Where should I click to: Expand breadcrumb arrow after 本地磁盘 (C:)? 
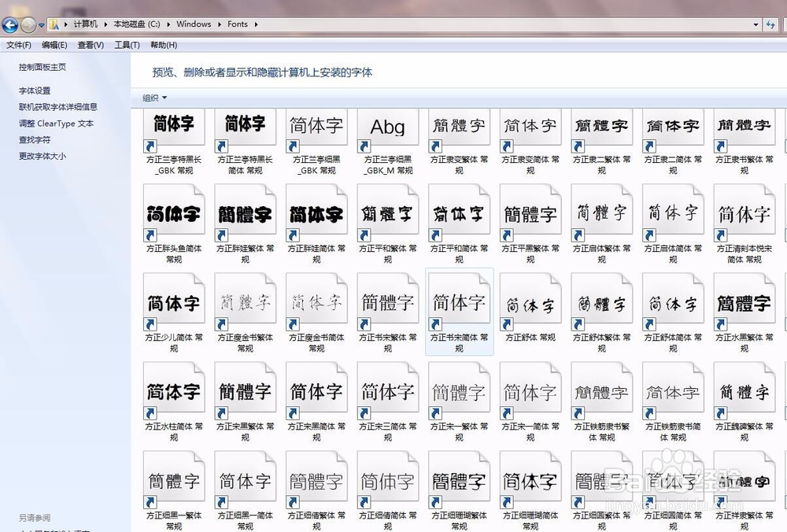coord(168,24)
